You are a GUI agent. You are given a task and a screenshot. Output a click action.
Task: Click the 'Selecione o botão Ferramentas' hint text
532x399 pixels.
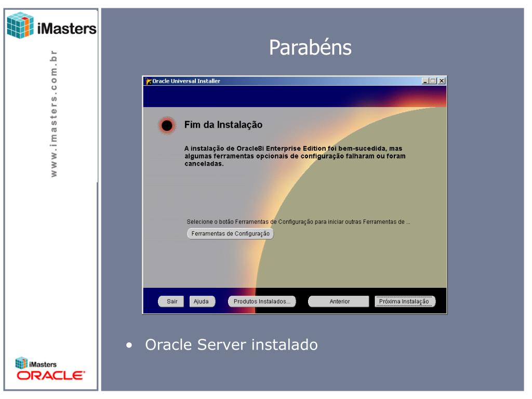(298, 222)
